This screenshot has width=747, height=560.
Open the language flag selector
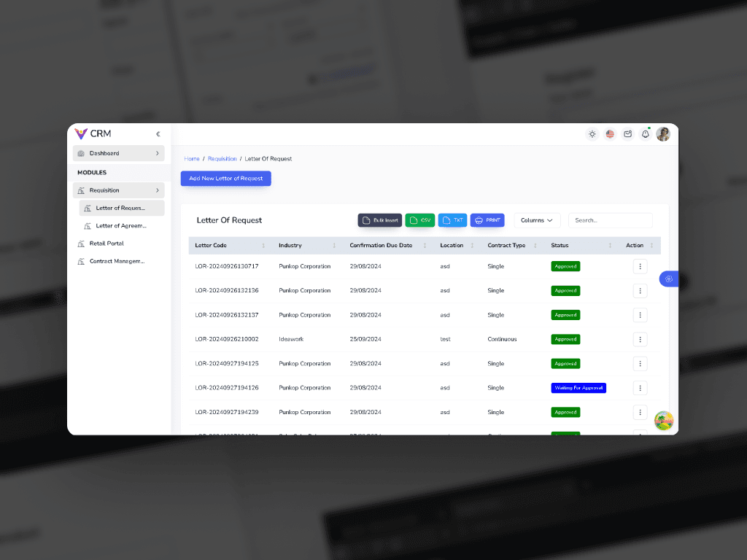pos(610,134)
